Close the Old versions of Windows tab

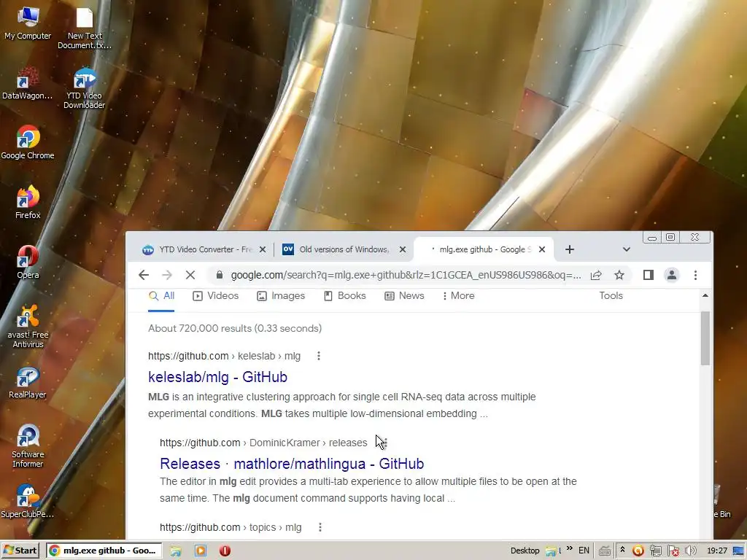click(x=403, y=249)
